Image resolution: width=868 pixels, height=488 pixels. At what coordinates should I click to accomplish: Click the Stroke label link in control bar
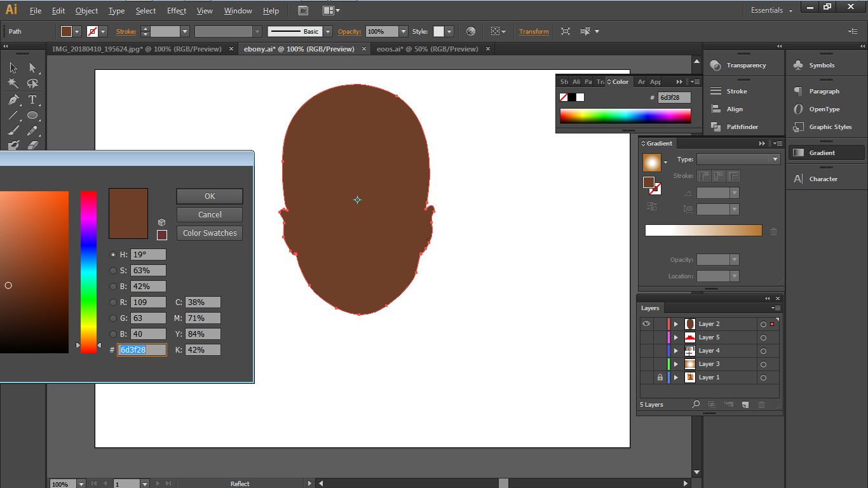click(x=126, y=31)
